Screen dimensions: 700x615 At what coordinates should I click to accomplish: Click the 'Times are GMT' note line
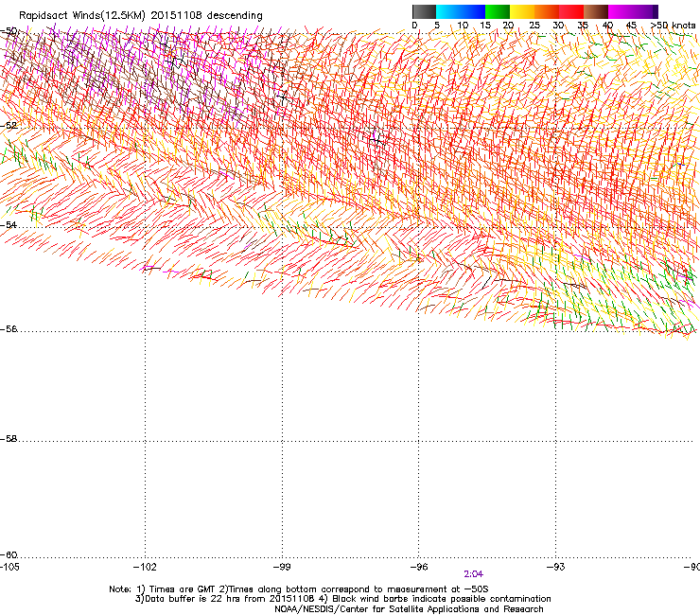299,589
